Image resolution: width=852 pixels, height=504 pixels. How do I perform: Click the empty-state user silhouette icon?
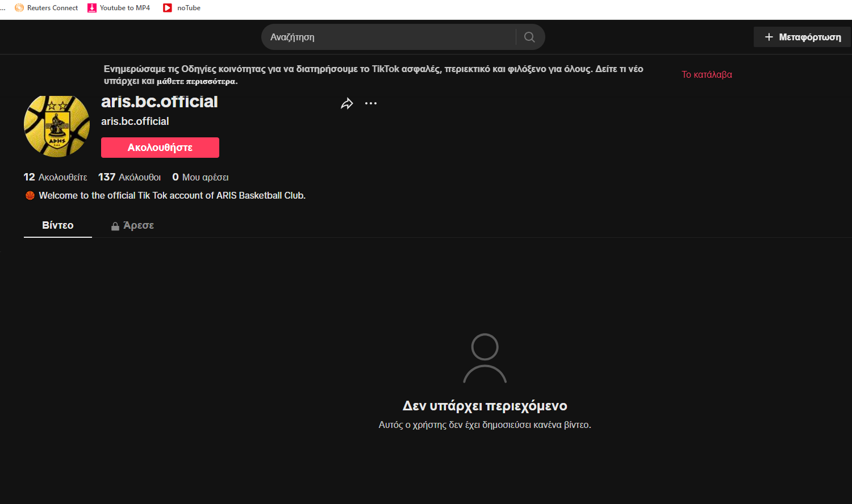click(485, 358)
